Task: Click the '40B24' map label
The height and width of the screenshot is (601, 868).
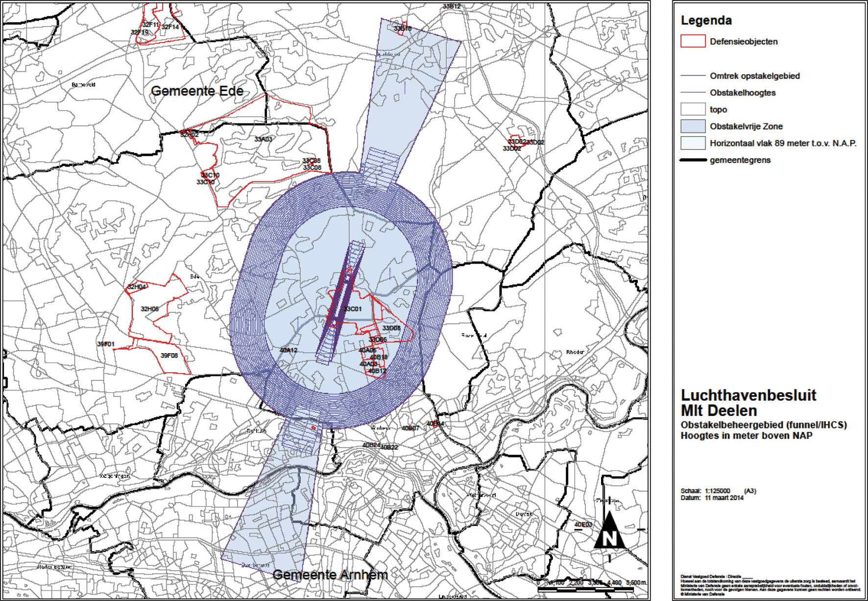Action: pos(371,445)
